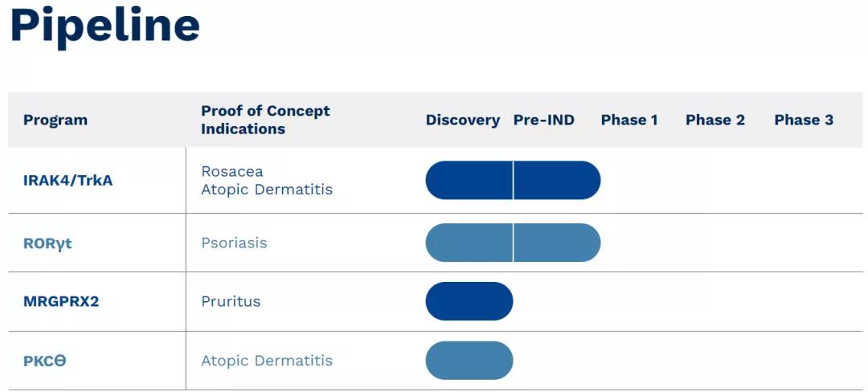Click Atopic Dermatitis under IRAK4/TrkA row
Screen dimensions: 868x392
(x=267, y=190)
